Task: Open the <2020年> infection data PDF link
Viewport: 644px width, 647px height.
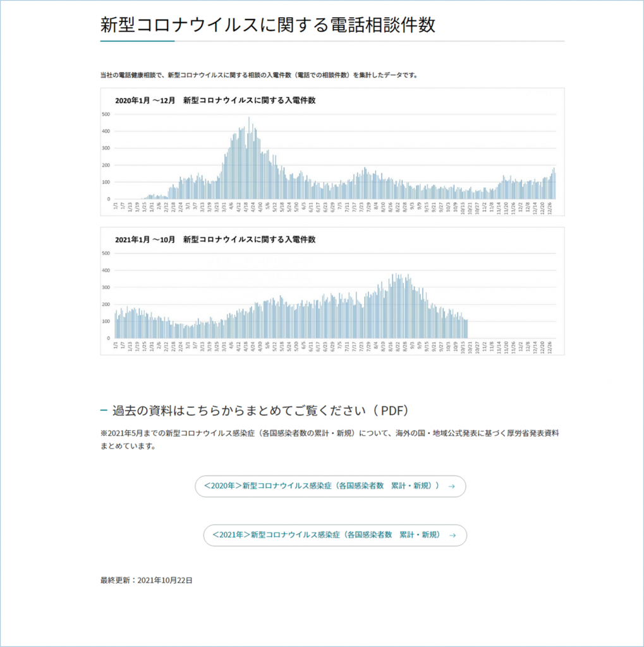Action: 322,486
